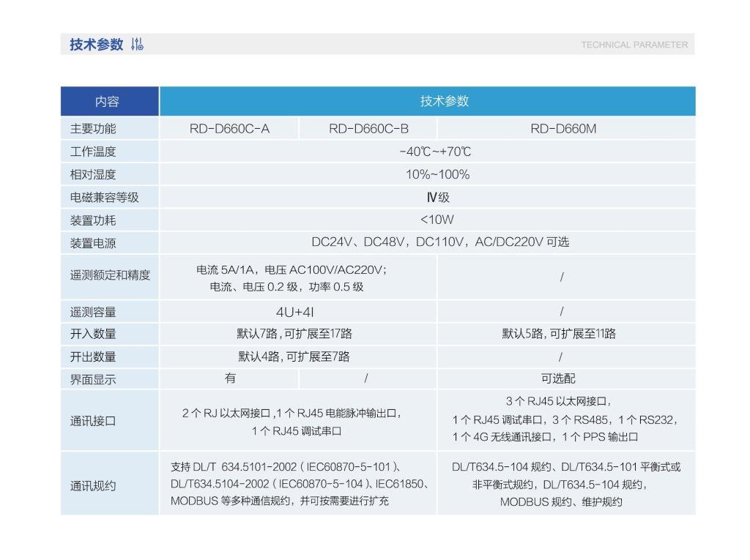
Task: Click the RD-D660M model cell
Action: (x=563, y=129)
